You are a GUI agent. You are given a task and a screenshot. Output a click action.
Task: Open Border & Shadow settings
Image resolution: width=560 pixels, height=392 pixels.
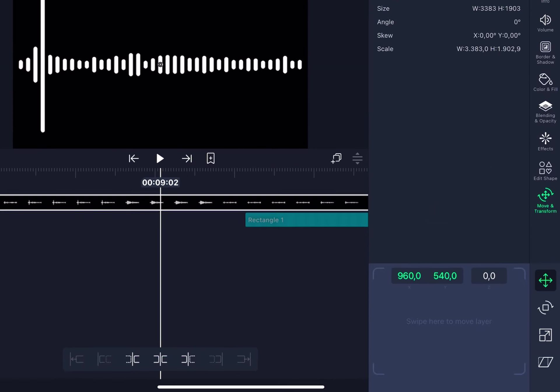tap(545, 53)
